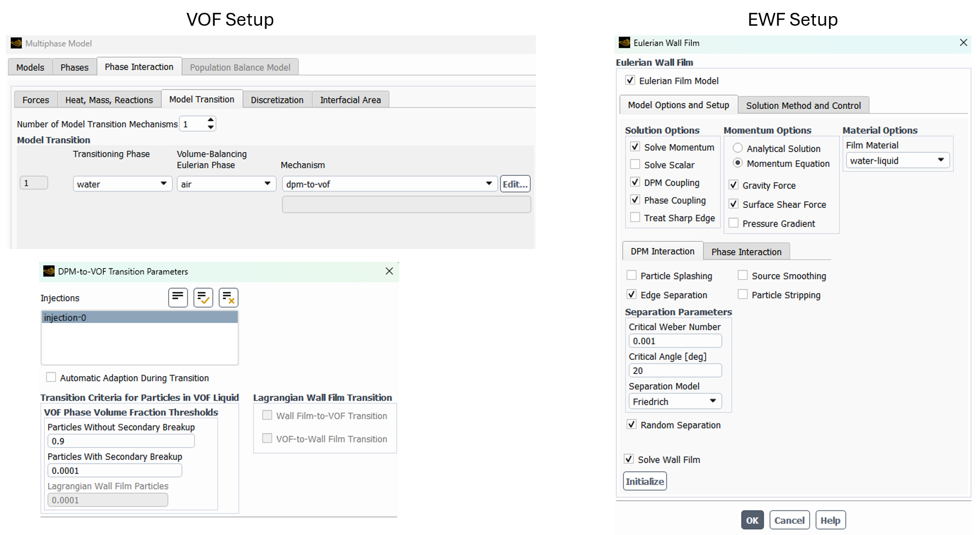The width and height of the screenshot is (980, 535).
Task: Open the Solution Method and Control tab
Action: click(803, 106)
